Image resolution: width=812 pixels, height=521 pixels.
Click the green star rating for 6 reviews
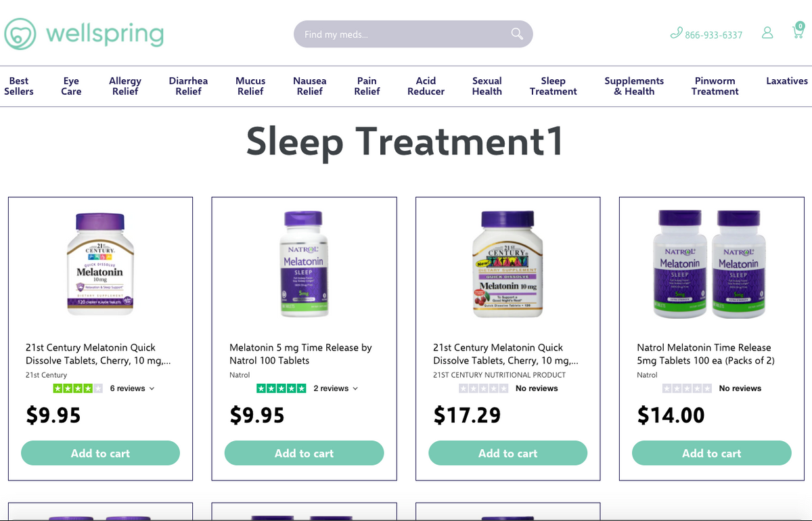point(78,388)
